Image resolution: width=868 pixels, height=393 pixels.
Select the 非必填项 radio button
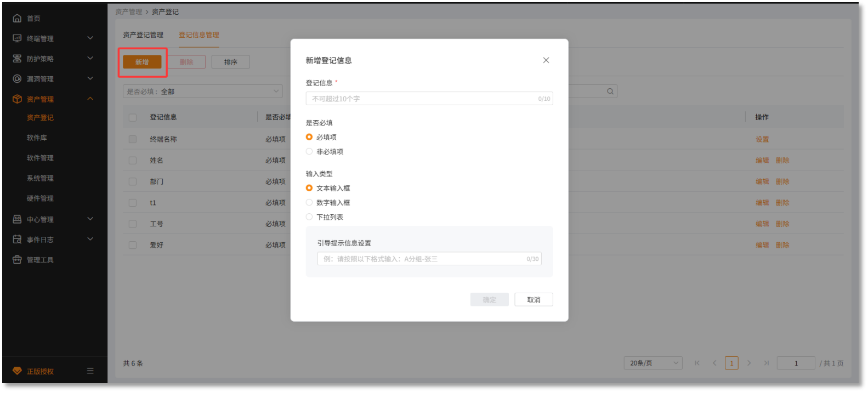coord(309,152)
